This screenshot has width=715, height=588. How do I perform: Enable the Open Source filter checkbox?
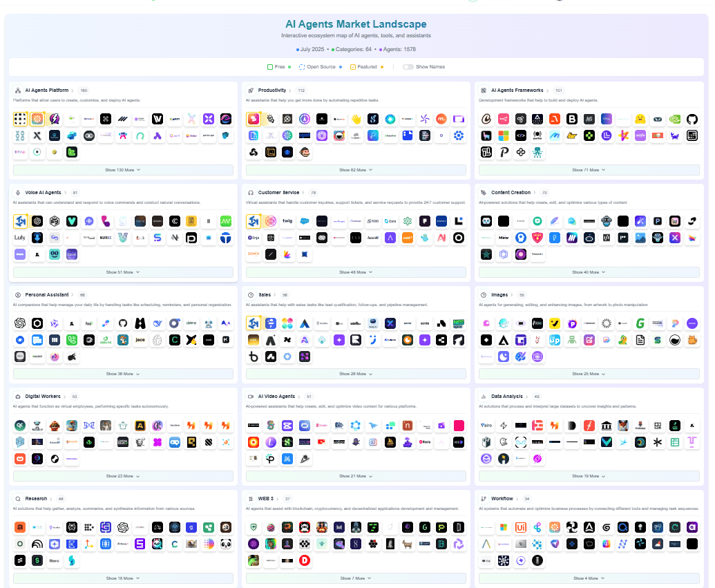tap(301, 67)
